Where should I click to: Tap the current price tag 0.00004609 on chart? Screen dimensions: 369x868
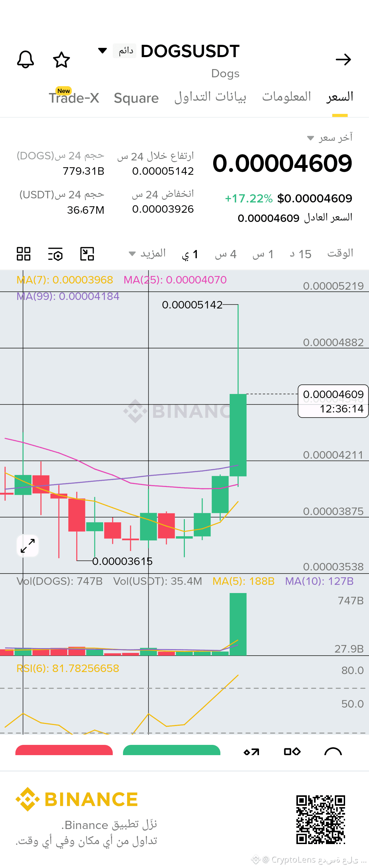tap(333, 401)
